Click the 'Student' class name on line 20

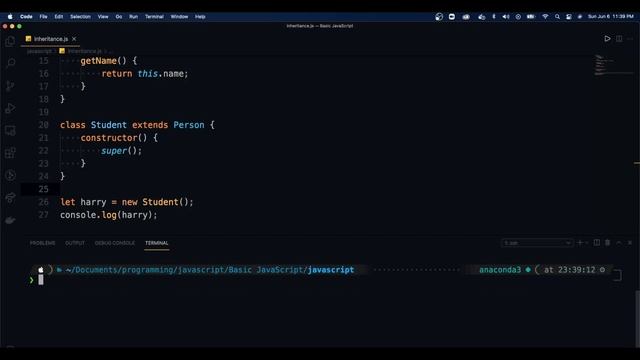click(x=109, y=125)
